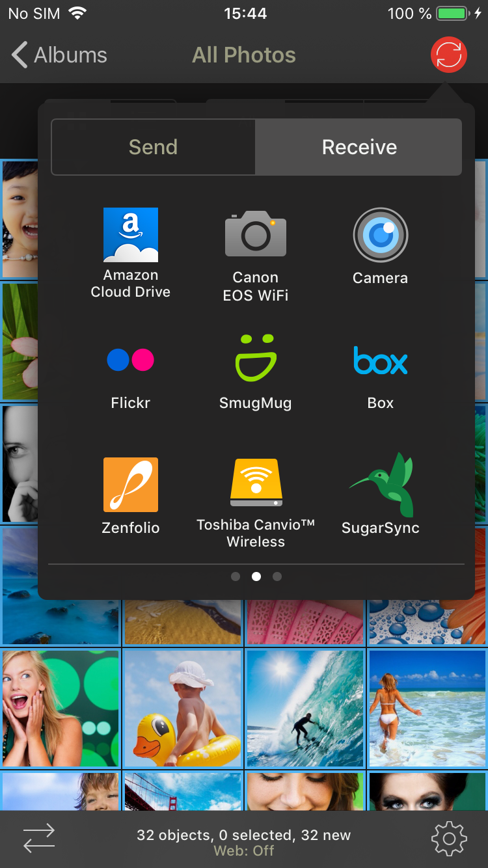Open the surprised blonde woman photo

pyautogui.click(x=60, y=709)
